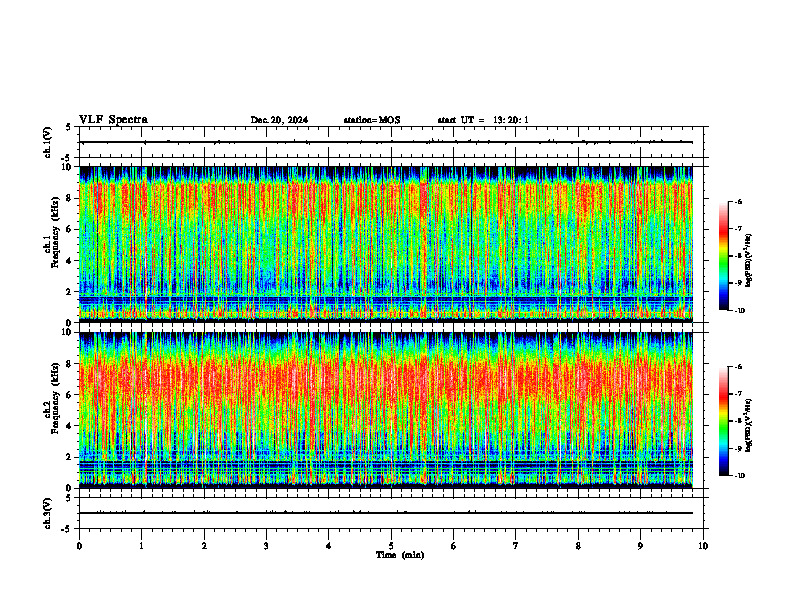Select the ch.1 'Frequency (kHz)' axis label
The width and height of the screenshot is (792, 612).
pos(55,232)
